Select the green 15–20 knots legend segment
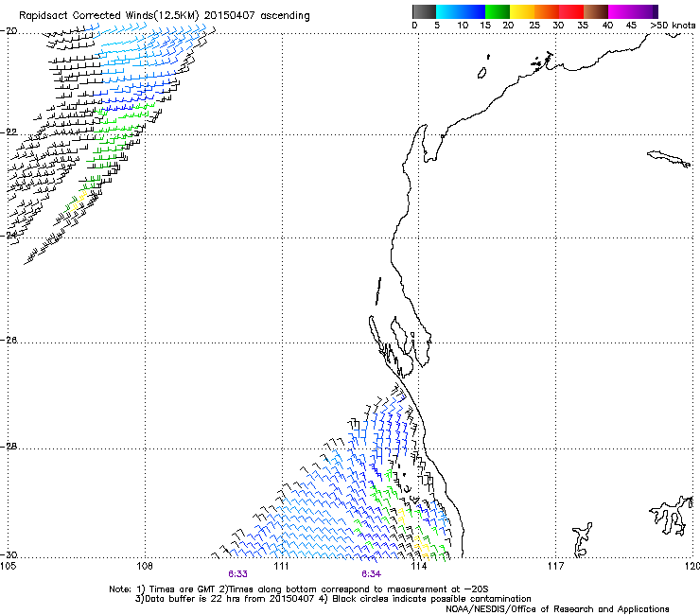This screenshot has height=615, width=700. [498, 11]
